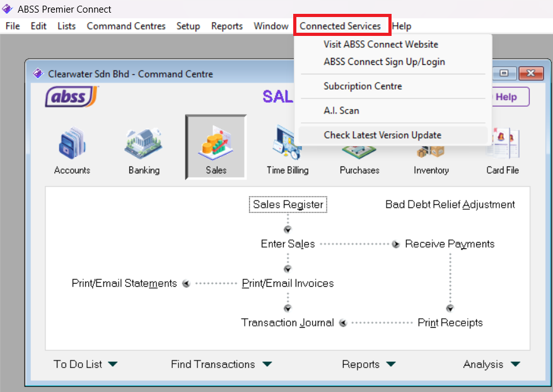Viewport: 553px width, 392px height.
Task: Click the abss logo
Action: click(x=71, y=97)
